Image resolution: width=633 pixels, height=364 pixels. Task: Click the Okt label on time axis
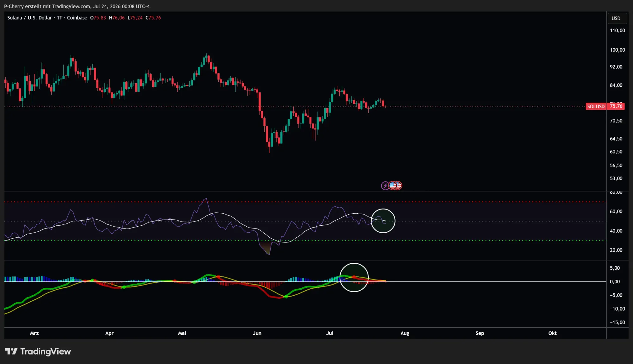pos(552,333)
